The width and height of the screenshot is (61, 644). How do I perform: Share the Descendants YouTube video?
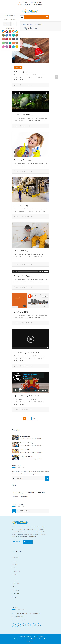coord(46,93)
